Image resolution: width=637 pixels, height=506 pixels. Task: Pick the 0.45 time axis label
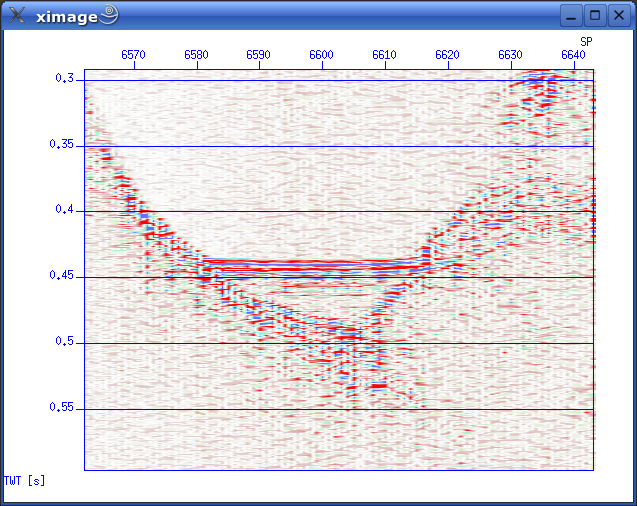62,276
